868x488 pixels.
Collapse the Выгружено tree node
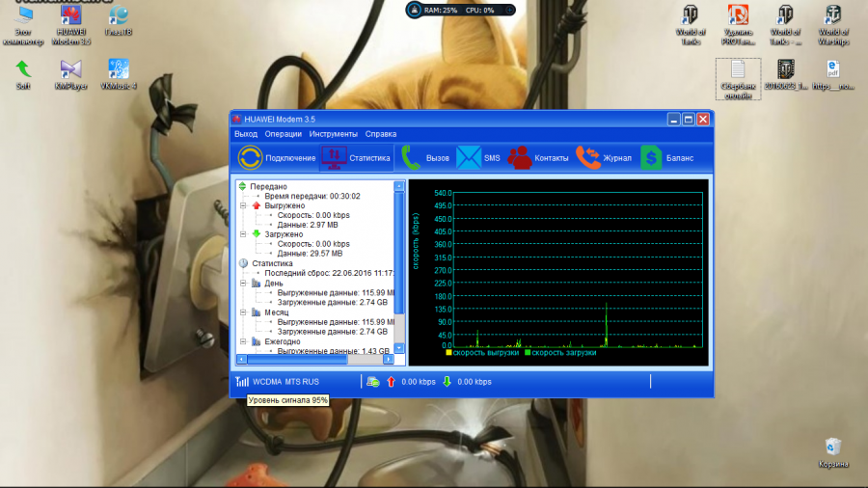click(x=243, y=205)
